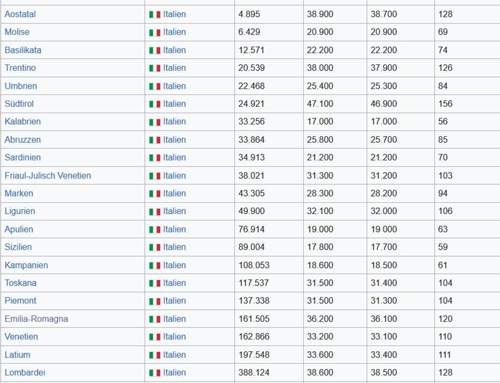Open the Kampanien region link
This screenshot has height=383, width=500.
(26, 265)
